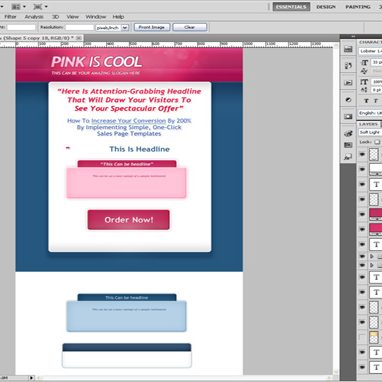Click the Clear button
382x382 pixels.
pyautogui.click(x=190, y=27)
